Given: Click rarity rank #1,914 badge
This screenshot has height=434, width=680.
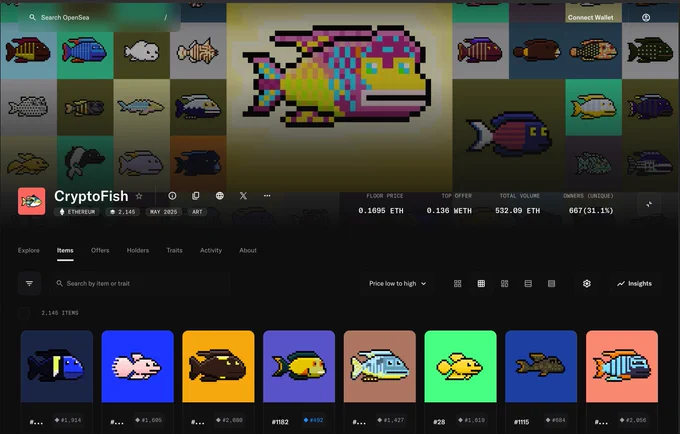Looking at the screenshot, I should (68, 420).
